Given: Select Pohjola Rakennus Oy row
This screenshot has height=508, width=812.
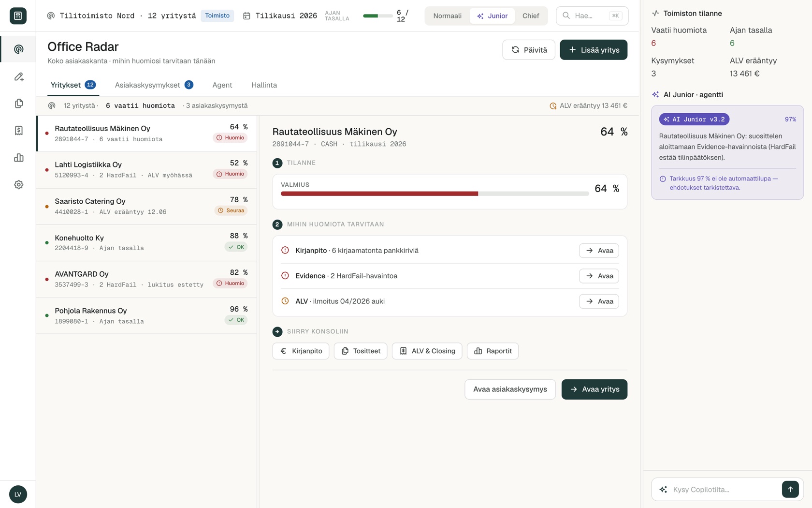Looking at the screenshot, I should pos(147,316).
